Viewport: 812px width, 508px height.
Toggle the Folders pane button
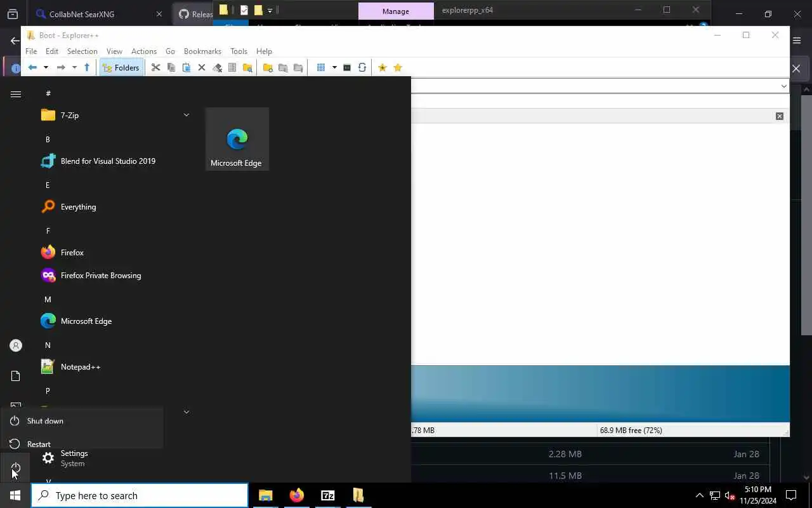(x=121, y=68)
